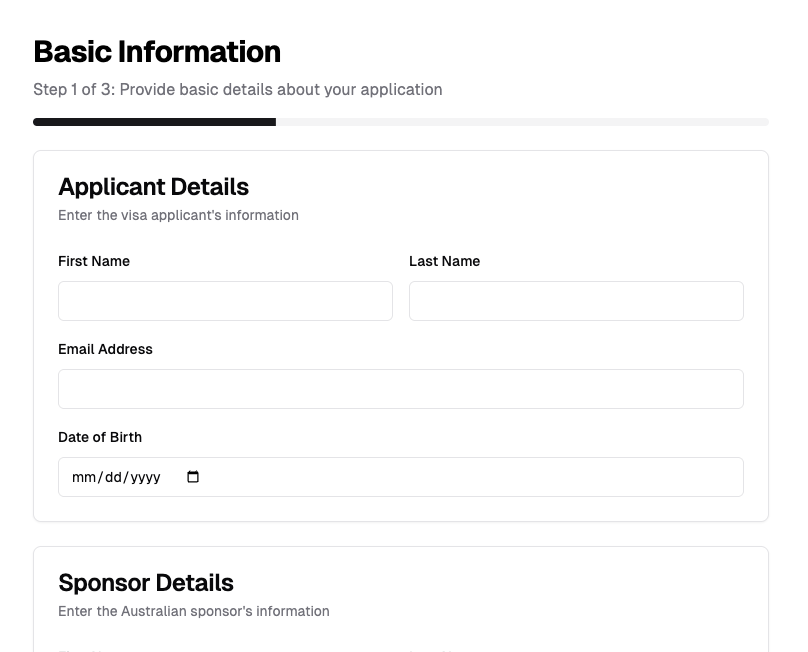Click the Last Name label
Screen dimensions: 808x652
click(444, 261)
